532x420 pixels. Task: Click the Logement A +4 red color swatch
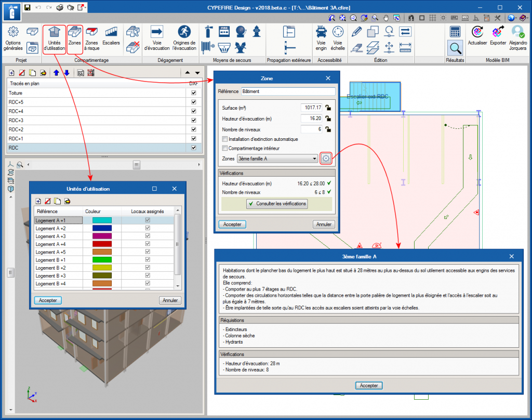102,244
